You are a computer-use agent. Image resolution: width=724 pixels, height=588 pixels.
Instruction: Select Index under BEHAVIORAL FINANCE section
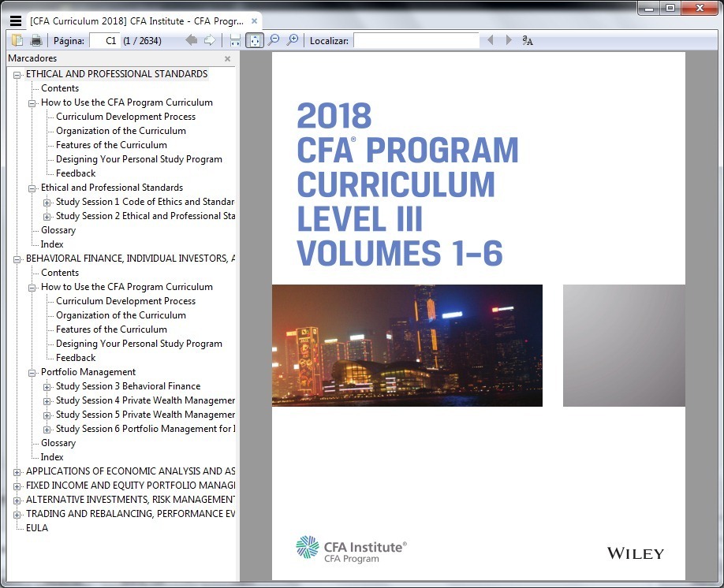[x=52, y=457]
